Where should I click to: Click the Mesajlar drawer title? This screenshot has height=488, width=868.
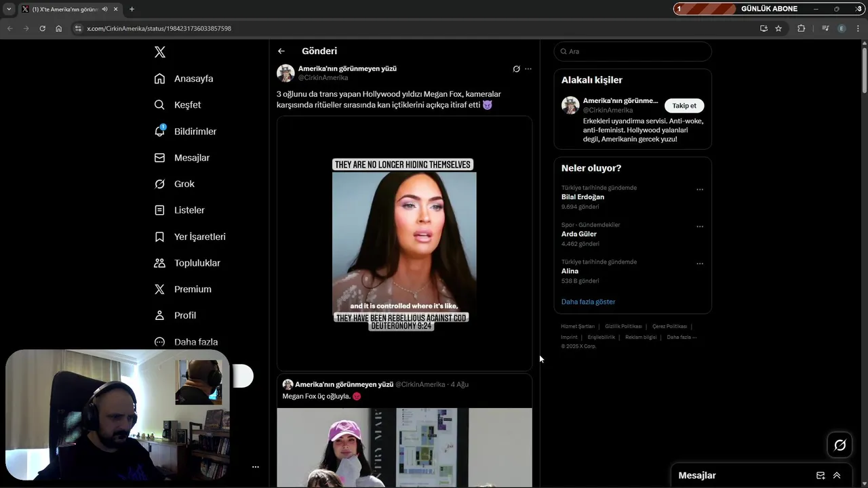pos(697,476)
